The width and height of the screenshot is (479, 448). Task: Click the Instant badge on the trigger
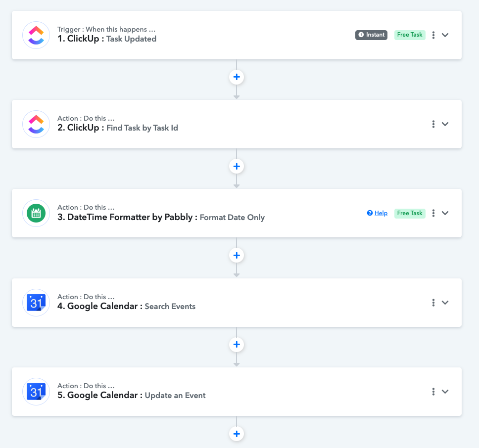pyautogui.click(x=371, y=35)
